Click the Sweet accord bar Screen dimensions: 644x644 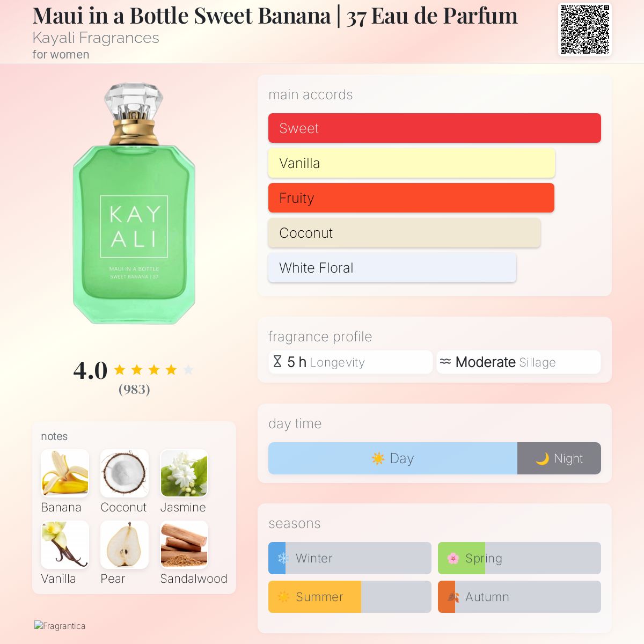tap(434, 128)
